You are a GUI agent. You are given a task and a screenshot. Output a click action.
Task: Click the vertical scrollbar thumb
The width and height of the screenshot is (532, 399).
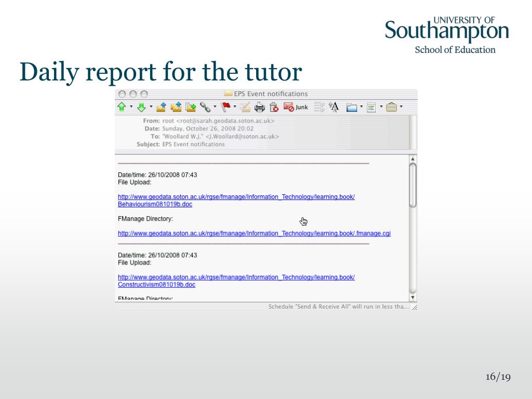(413, 185)
